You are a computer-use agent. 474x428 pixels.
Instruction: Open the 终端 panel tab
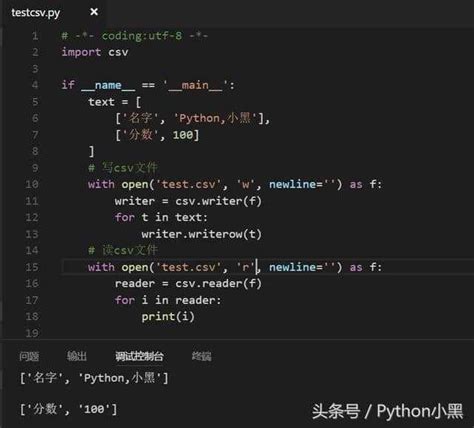click(x=202, y=356)
